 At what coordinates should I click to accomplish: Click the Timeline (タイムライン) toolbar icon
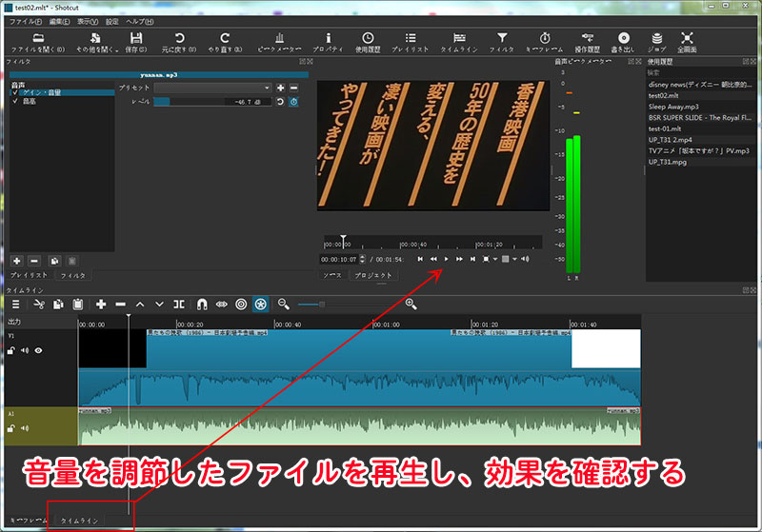tap(459, 38)
